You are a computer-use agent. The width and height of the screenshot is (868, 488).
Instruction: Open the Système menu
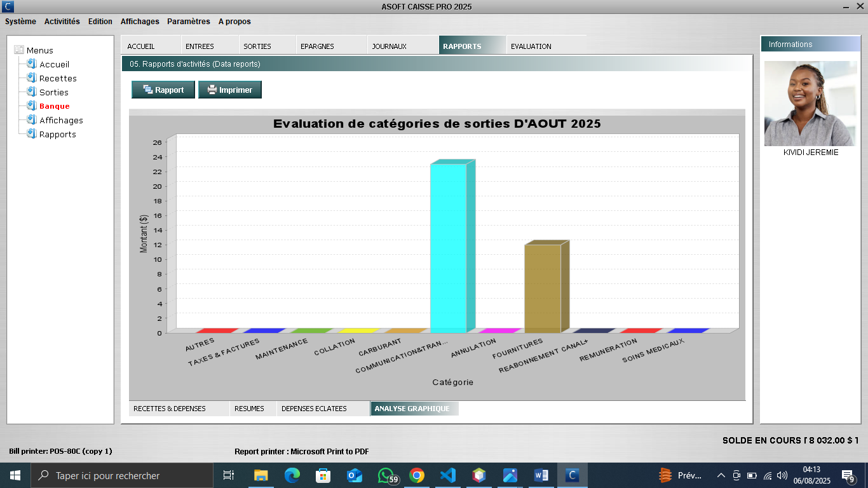[20, 22]
